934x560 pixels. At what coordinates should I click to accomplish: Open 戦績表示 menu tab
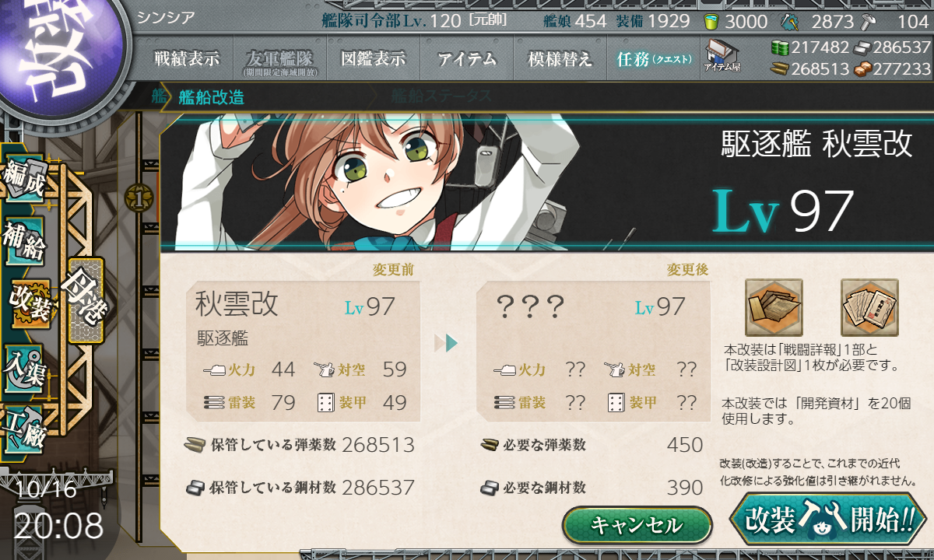click(187, 59)
